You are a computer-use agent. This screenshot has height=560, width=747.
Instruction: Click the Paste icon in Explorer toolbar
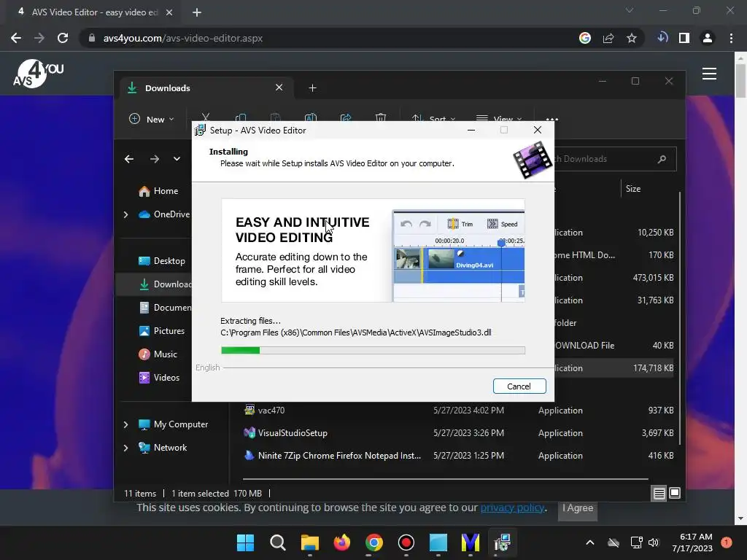coord(275,118)
